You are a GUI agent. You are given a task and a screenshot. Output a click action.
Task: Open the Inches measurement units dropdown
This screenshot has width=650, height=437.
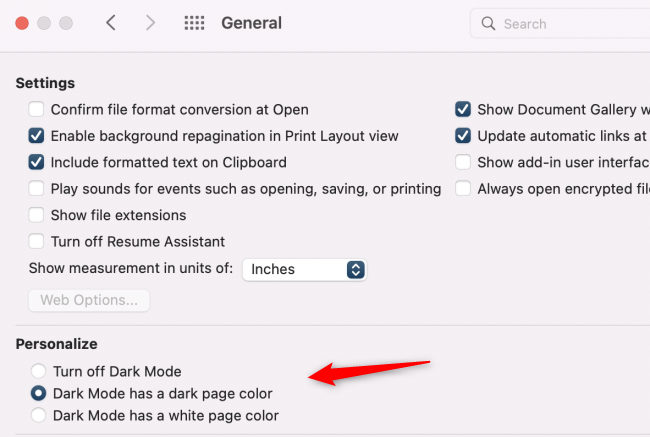(304, 269)
